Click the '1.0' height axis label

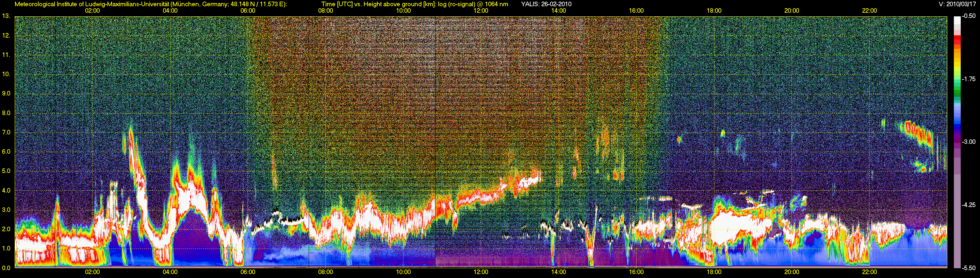tap(6, 248)
